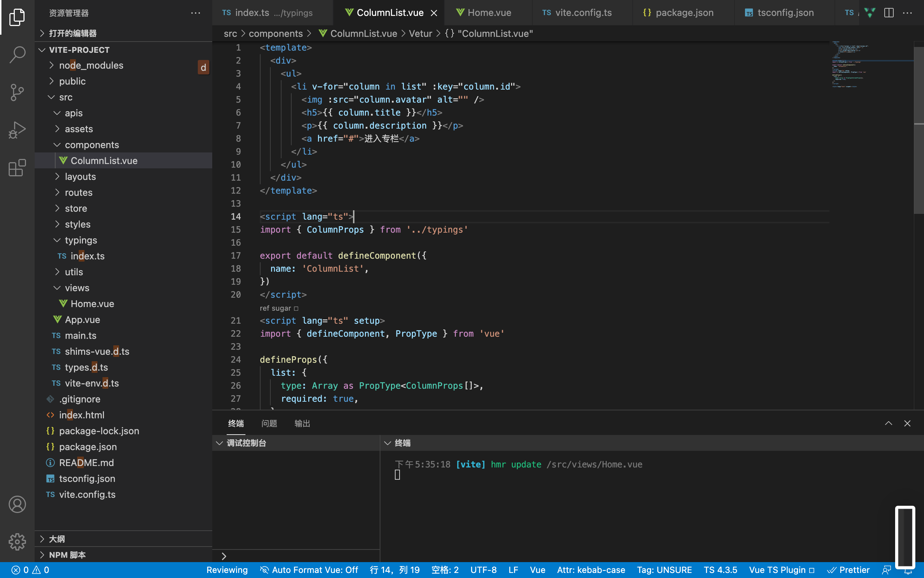Click the debug console input prompt
The height and width of the screenshot is (578, 924).
tap(296, 556)
